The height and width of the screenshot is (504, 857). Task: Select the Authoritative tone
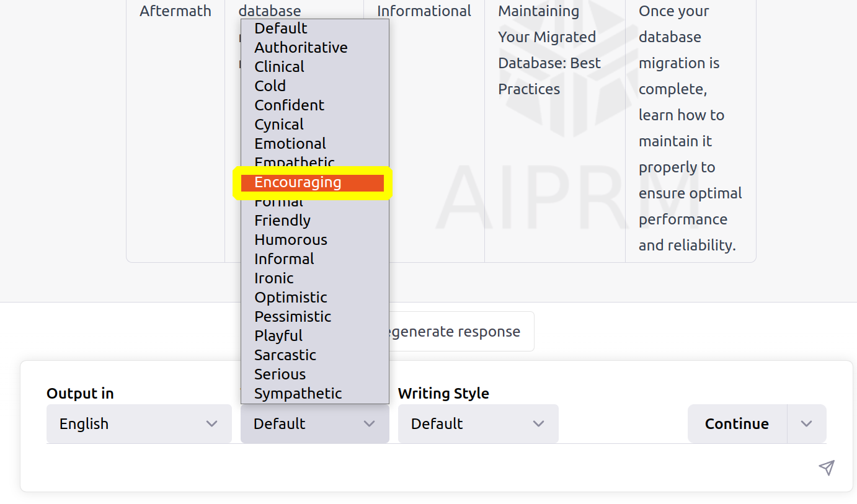[x=301, y=47]
